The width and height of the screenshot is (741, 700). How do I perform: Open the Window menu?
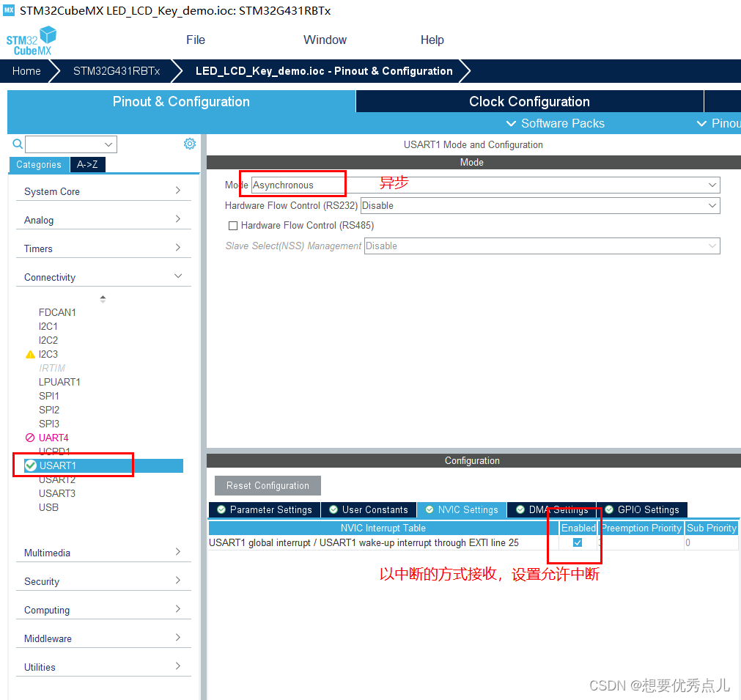coord(325,40)
